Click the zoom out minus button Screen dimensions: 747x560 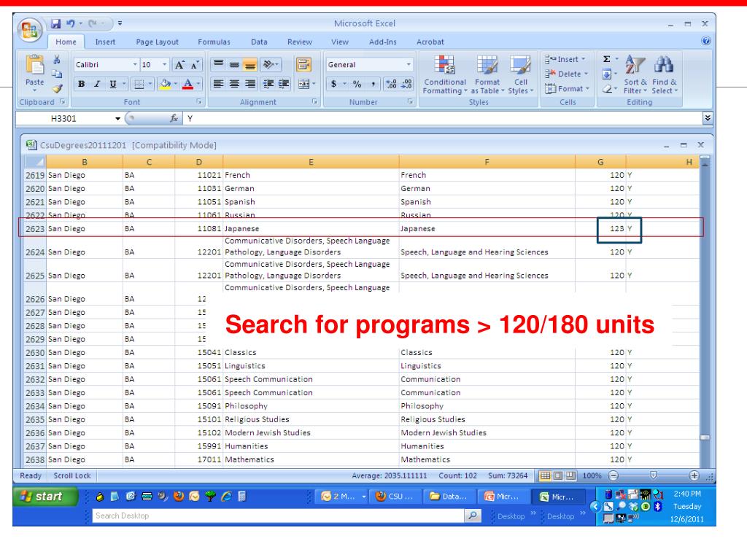point(614,475)
